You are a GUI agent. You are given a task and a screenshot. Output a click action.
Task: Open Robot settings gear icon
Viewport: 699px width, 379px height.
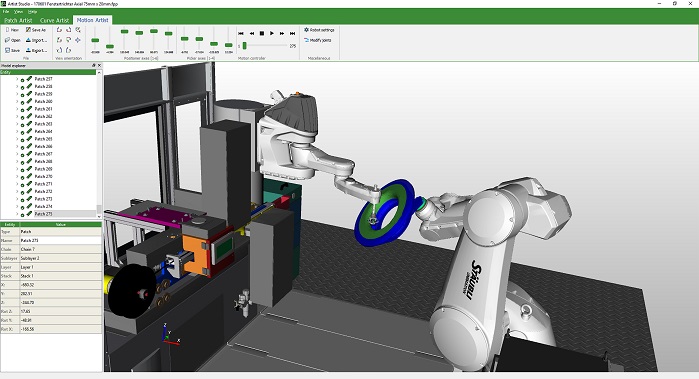306,30
